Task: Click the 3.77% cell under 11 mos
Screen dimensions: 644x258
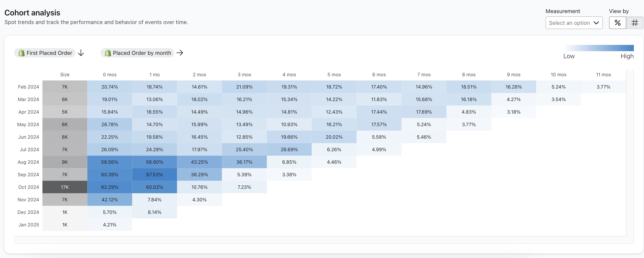Action: pos(603,87)
